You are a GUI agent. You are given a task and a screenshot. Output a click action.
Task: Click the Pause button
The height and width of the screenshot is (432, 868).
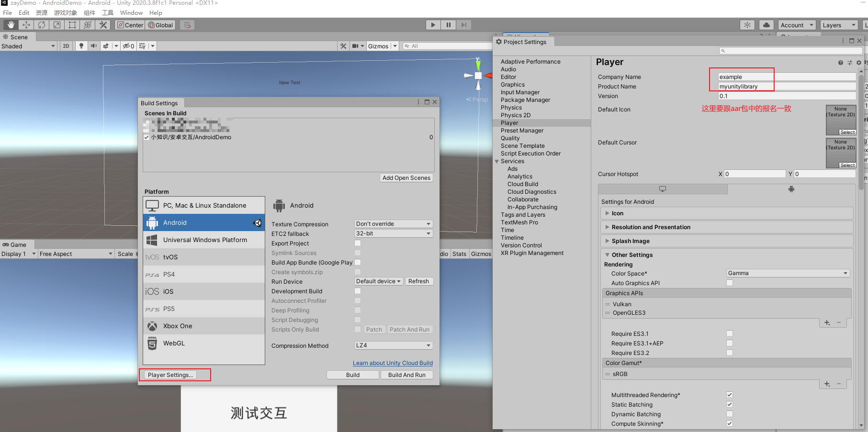tap(448, 25)
